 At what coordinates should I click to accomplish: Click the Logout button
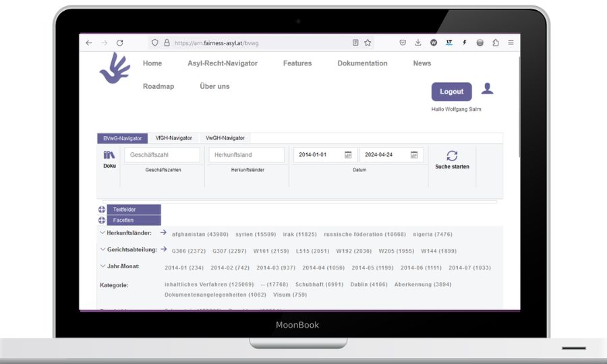[451, 92]
